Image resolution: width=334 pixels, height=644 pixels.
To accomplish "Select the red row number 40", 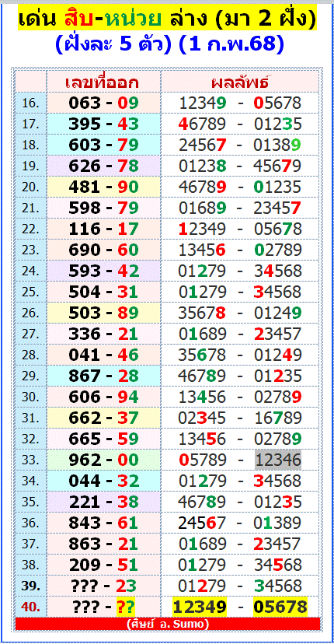I will point(31,606).
